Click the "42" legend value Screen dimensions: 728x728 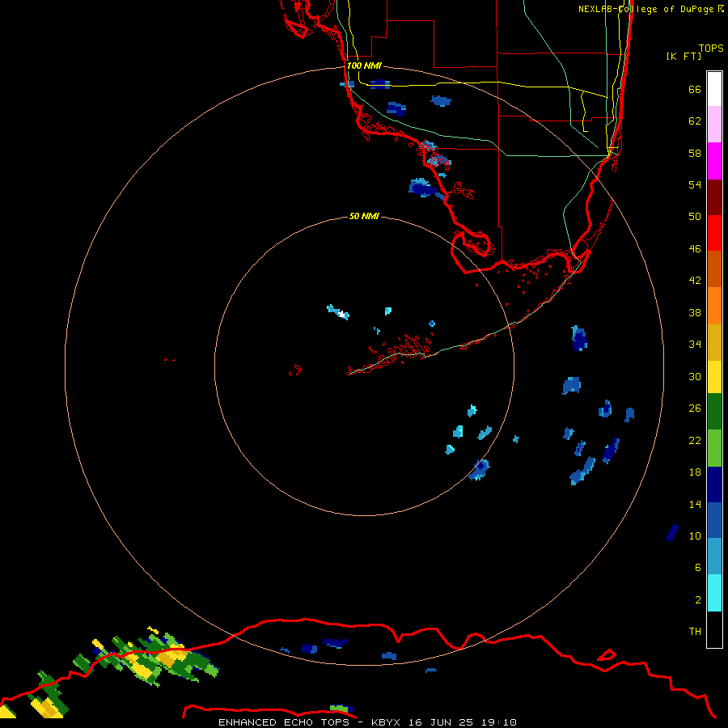pos(695,281)
